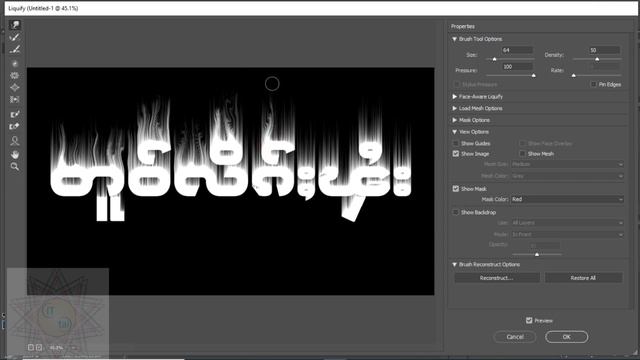Toggle the Preview checkbox
The height and width of the screenshot is (360, 640).
coord(529,321)
